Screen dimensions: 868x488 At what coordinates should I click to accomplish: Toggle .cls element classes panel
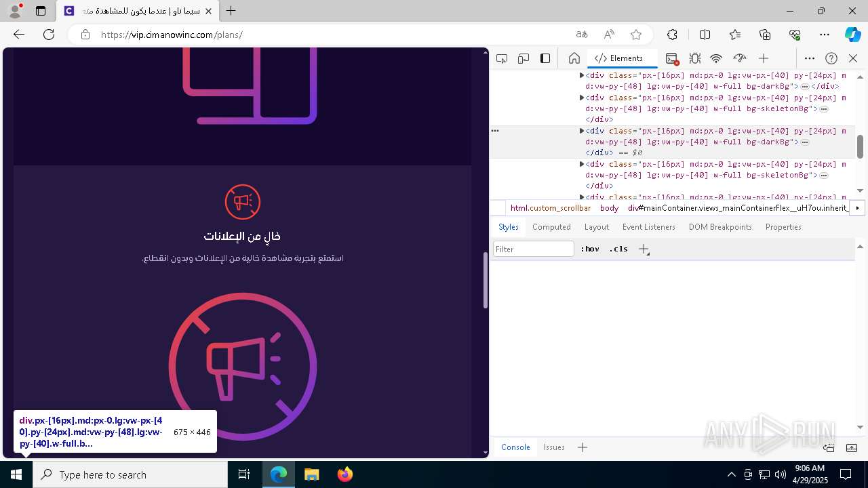(618, 249)
